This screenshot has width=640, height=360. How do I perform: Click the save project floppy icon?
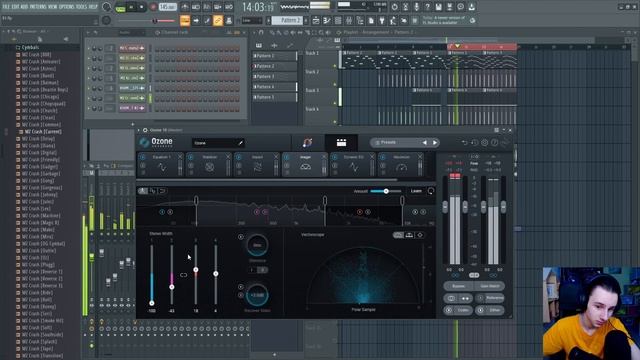click(x=438, y=7)
